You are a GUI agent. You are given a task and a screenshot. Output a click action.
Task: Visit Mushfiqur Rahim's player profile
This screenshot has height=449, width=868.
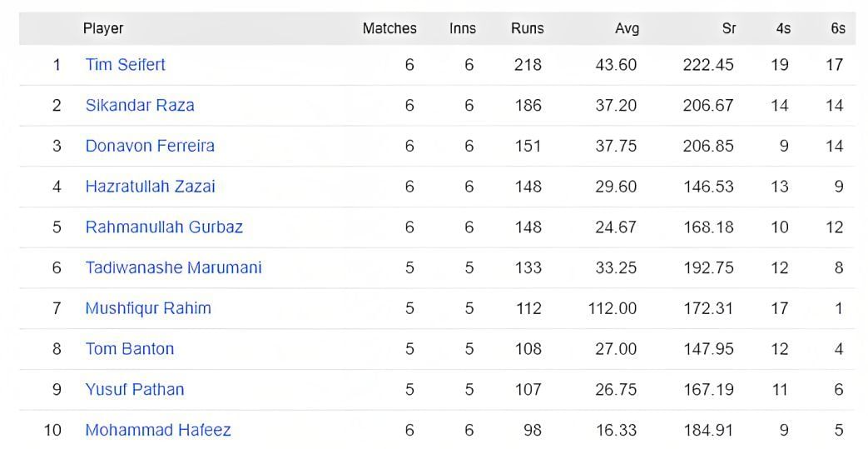point(148,308)
